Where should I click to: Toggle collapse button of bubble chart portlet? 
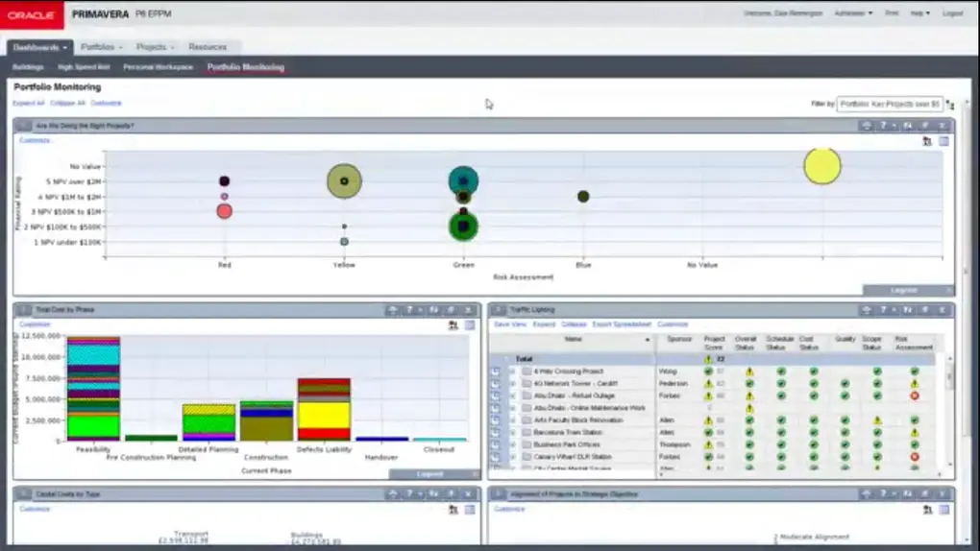[x=24, y=126]
